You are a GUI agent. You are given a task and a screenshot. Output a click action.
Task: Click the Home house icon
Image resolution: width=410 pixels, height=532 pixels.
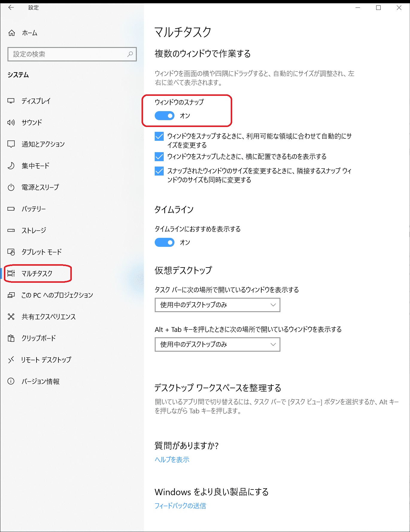click(x=11, y=33)
